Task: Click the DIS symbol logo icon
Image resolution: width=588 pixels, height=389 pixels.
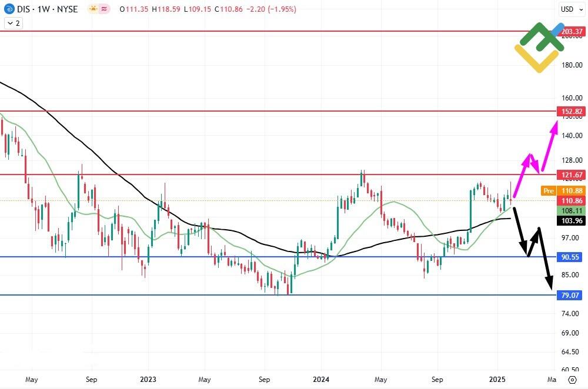Action: point(9,9)
